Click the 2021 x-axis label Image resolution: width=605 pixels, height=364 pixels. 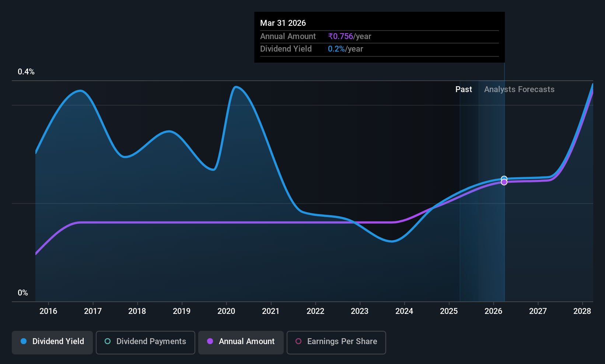271,311
